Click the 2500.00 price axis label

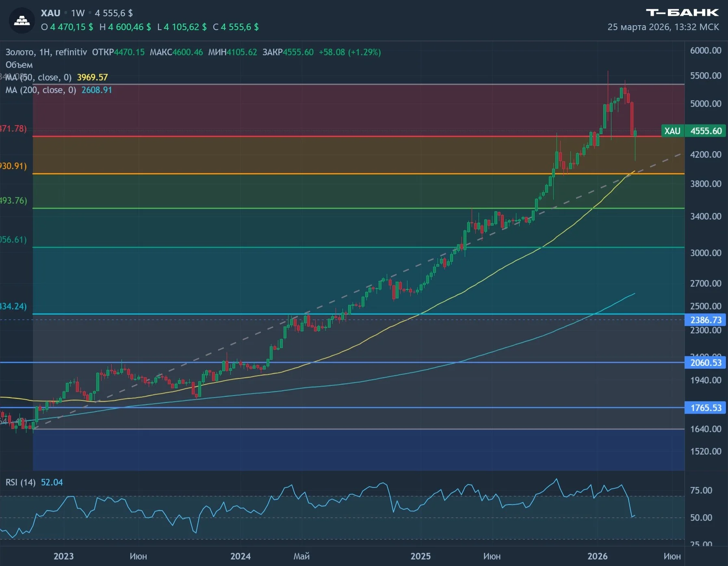[706, 306]
